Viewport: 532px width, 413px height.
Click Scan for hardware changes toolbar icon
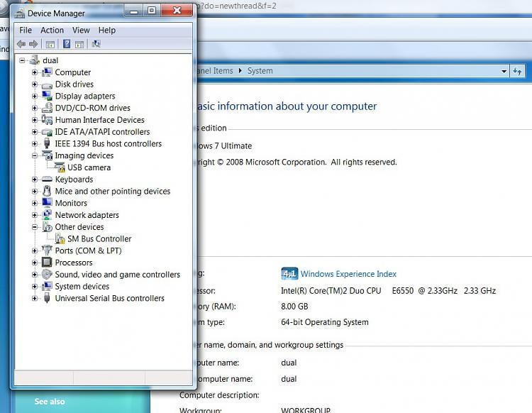pyautogui.click(x=96, y=44)
